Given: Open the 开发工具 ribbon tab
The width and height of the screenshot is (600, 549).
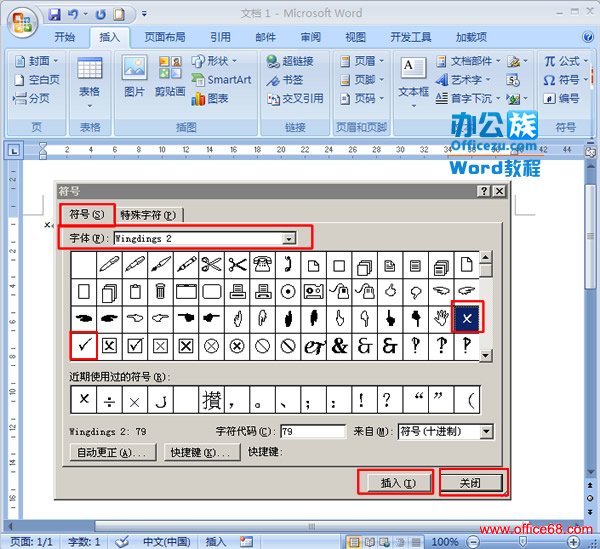Looking at the screenshot, I should click(x=411, y=37).
